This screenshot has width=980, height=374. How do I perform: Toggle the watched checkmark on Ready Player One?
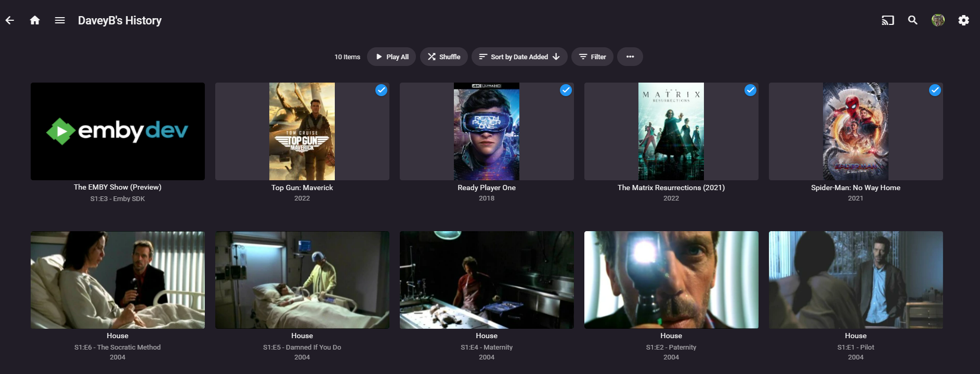click(566, 90)
